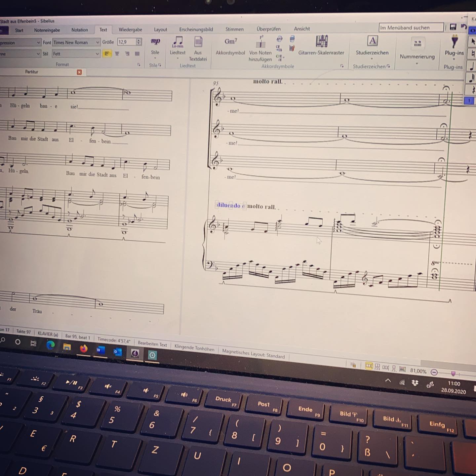The width and height of the screenshot is (476, 476).
Task: Open the Ansicht ribbon tab
Action: click(302, 29)
